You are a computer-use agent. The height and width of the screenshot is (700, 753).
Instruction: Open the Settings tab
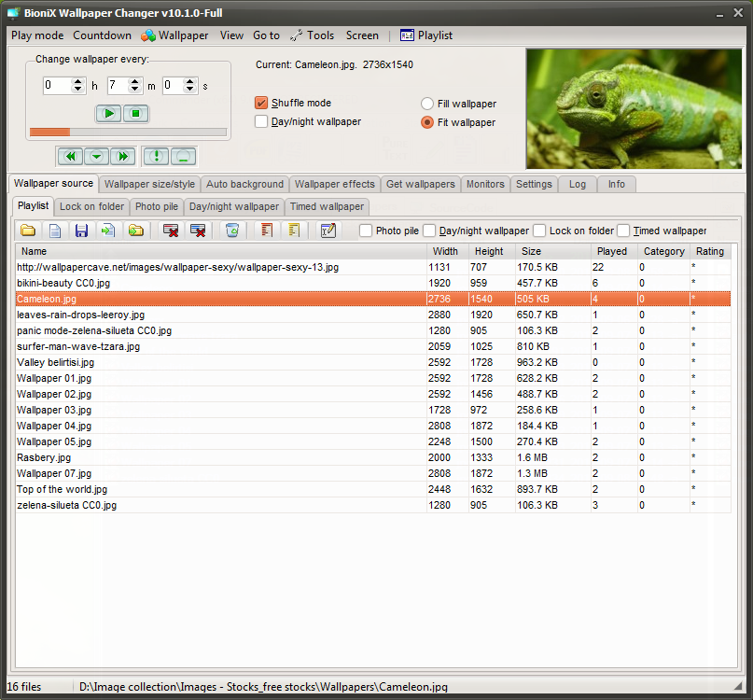(x=534, y=184)
